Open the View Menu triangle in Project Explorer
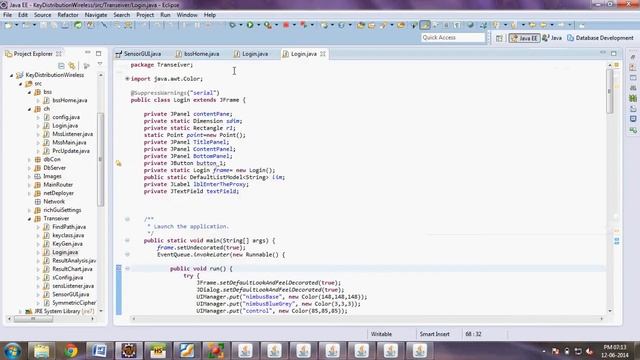Image resolution: width=640 pixels, height=360 pixels. (100, 65)
